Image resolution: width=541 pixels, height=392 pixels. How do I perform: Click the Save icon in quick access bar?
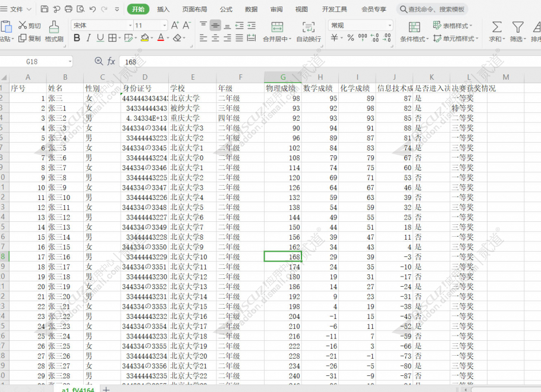pos(45,10)
